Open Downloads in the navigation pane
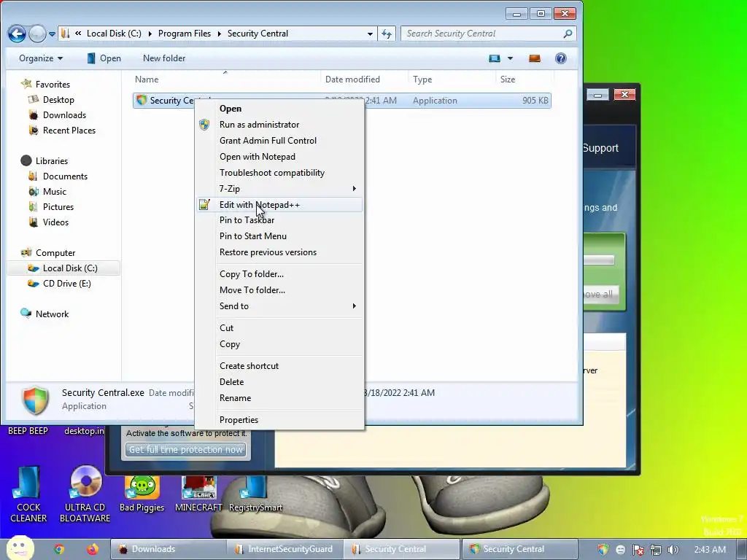Viewport: 747px width, 560px height. click(x=57, y=114)
